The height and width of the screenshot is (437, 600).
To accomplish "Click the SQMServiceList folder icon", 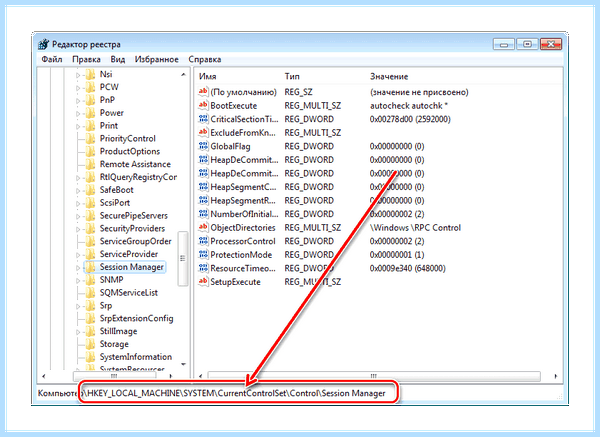I will click(x=90, y=293).
